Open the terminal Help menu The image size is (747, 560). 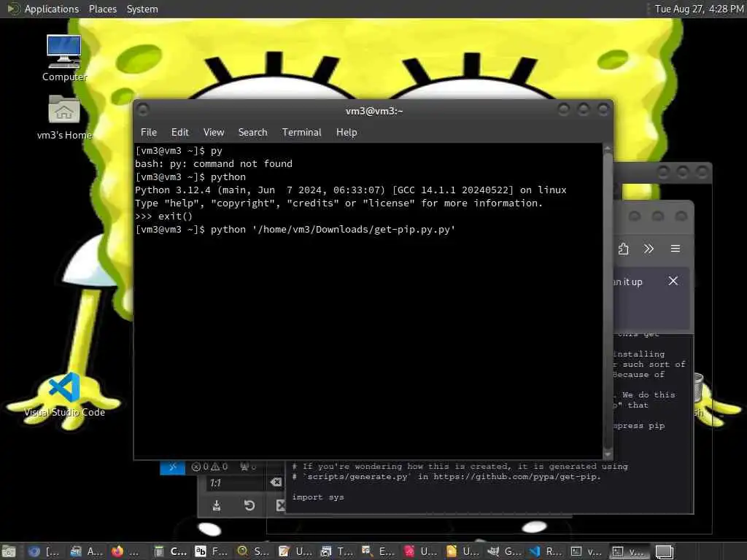click(347, 133)
